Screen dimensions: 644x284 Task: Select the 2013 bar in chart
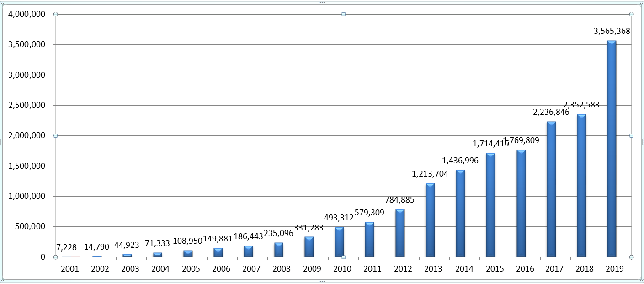tap(430, 220)
